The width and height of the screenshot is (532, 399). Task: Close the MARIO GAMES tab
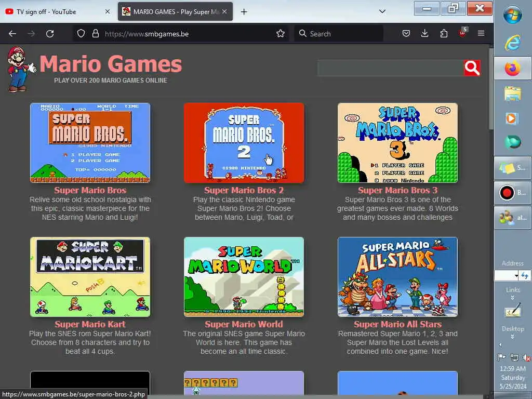click(224, 11)
